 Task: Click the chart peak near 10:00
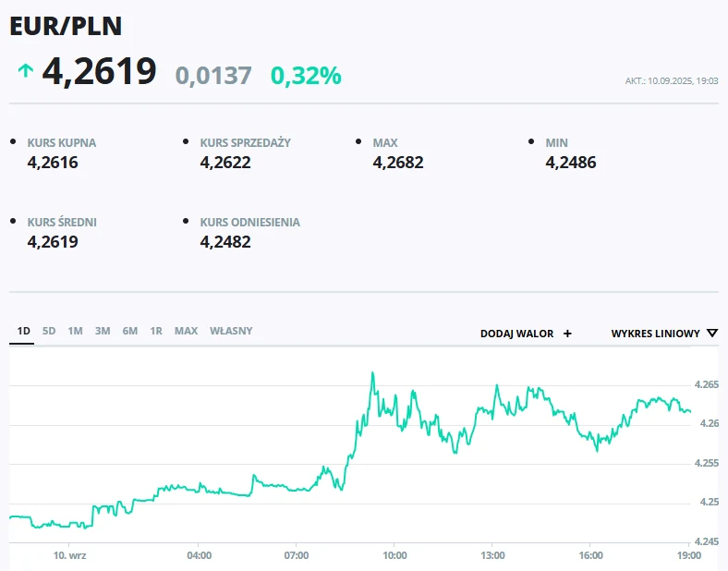(372, 372)
